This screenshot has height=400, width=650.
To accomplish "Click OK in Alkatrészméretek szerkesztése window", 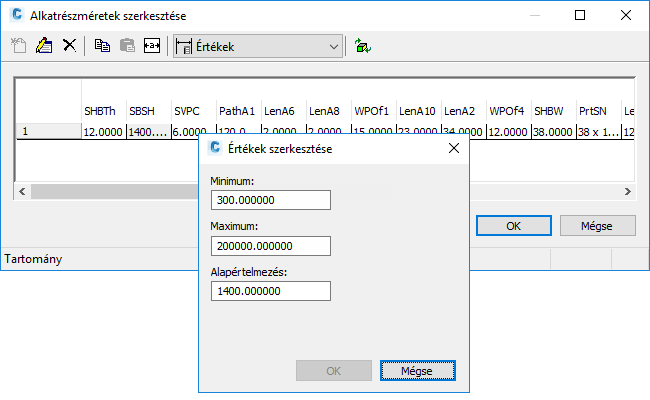I will 514,226.
